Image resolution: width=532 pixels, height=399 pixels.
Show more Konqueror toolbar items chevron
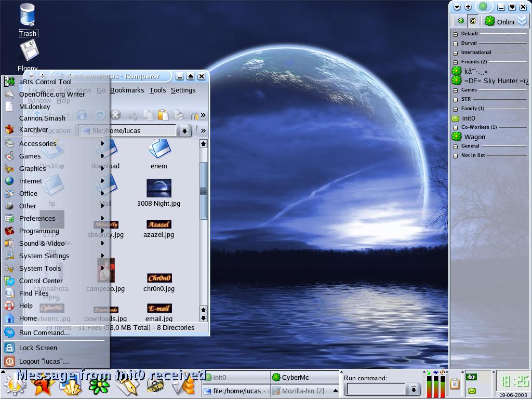click(203, 115)
